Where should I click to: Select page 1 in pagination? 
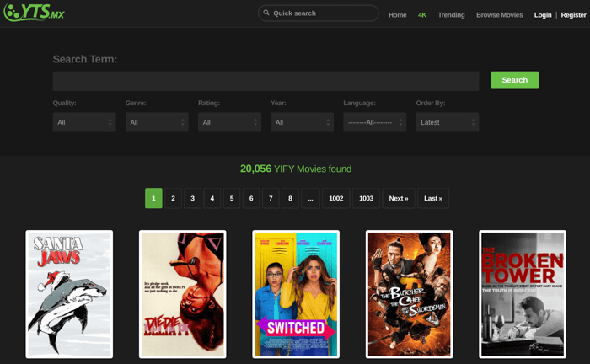tap(153, 198)
